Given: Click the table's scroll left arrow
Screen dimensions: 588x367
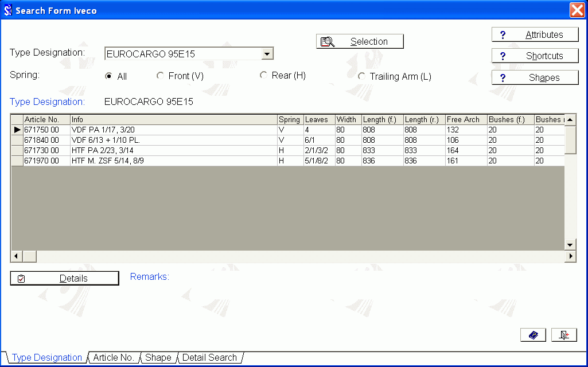Looking at the screenshot, I should pyautogui.click(x=16, y=256).
